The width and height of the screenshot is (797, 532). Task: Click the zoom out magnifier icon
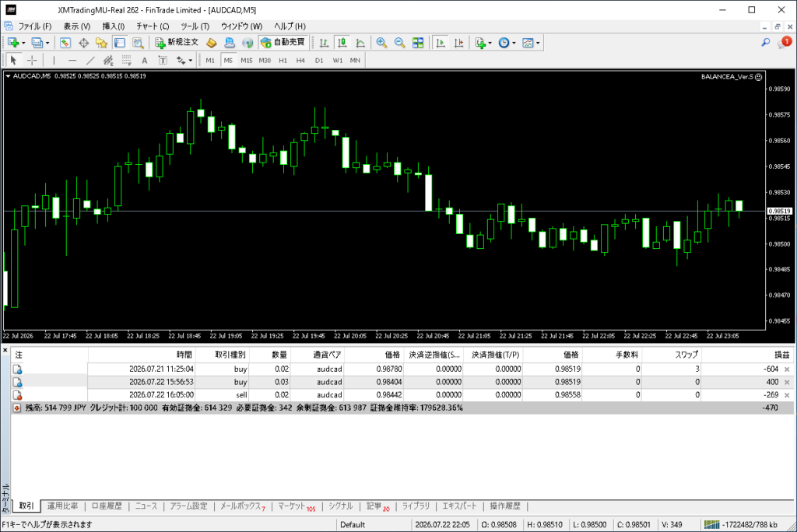coord(399,43)
